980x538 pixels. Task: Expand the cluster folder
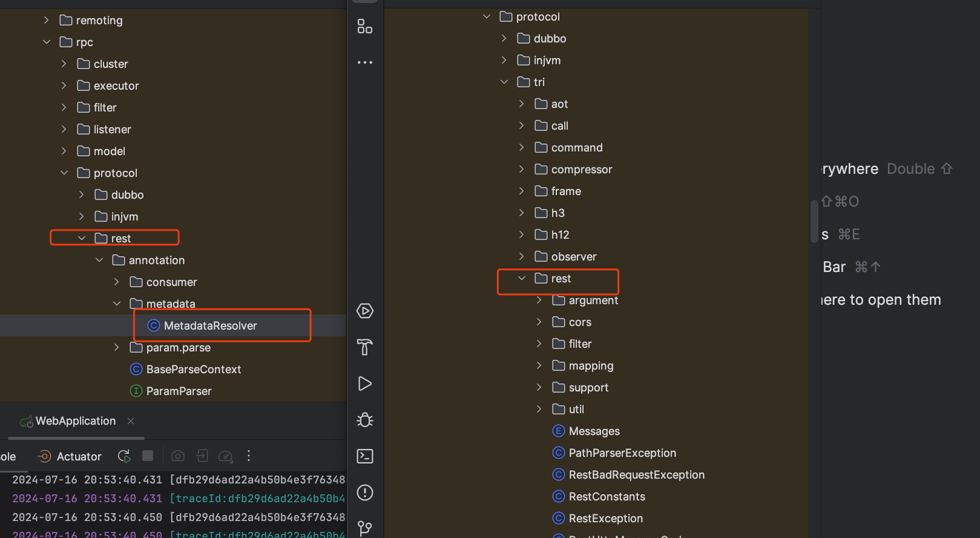coord(64,64)
